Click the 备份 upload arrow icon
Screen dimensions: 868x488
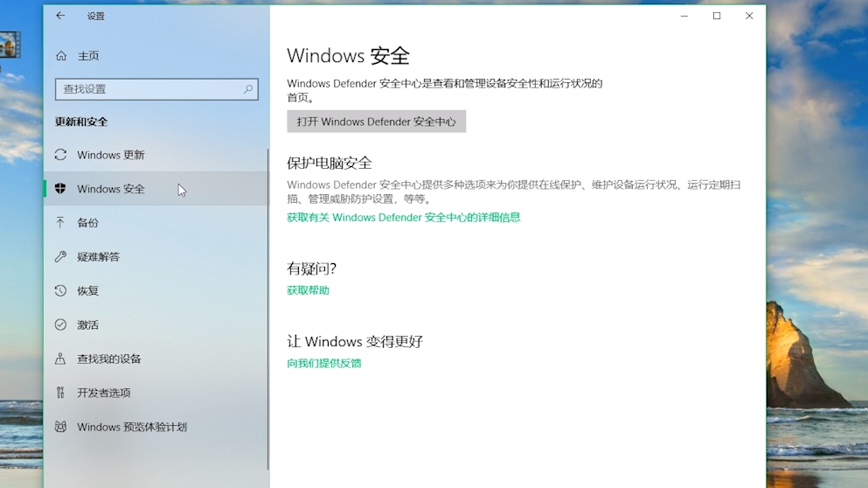point(60,223)
